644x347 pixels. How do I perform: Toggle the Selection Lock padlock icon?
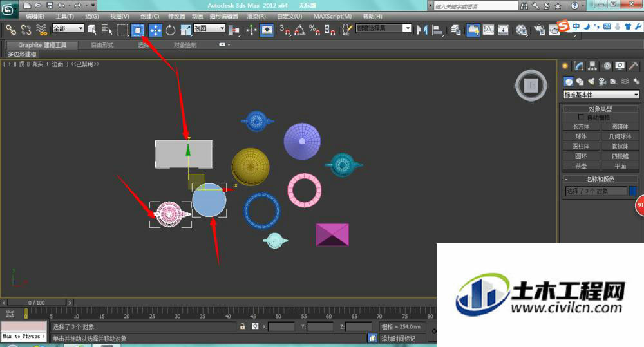(x=242, y=326)
